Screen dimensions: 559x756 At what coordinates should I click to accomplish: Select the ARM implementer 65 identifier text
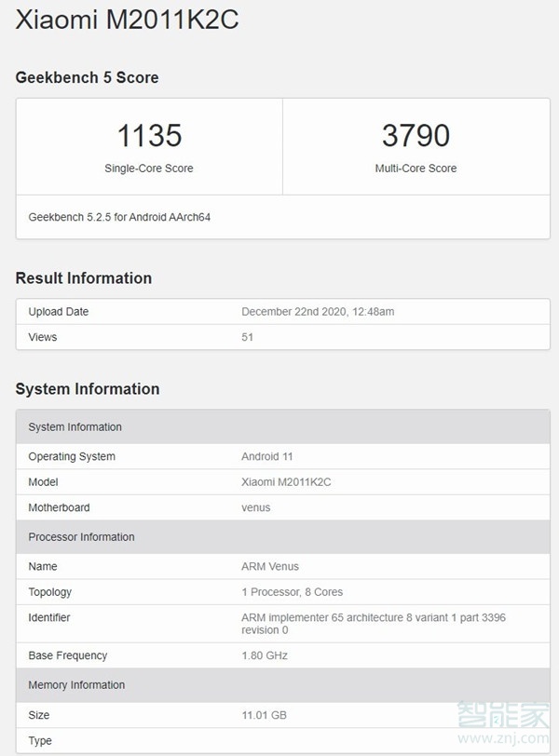(x=374, y=624)
